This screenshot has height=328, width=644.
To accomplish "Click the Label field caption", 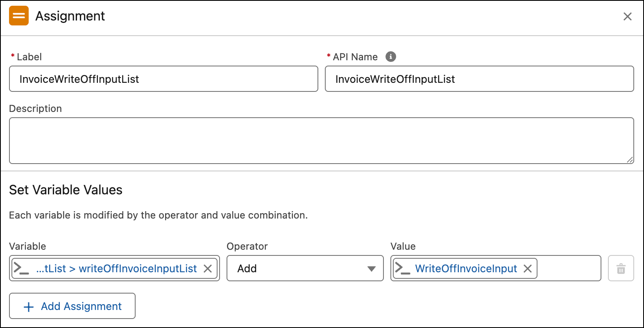I will pos(29,57).
